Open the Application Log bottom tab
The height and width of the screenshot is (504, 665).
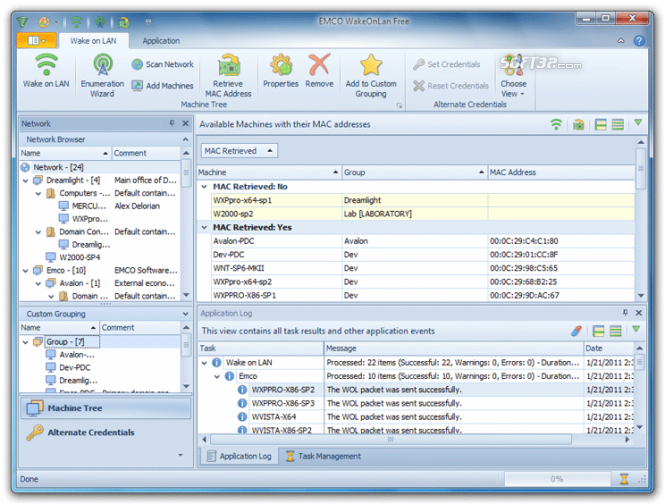click(239, 456)
